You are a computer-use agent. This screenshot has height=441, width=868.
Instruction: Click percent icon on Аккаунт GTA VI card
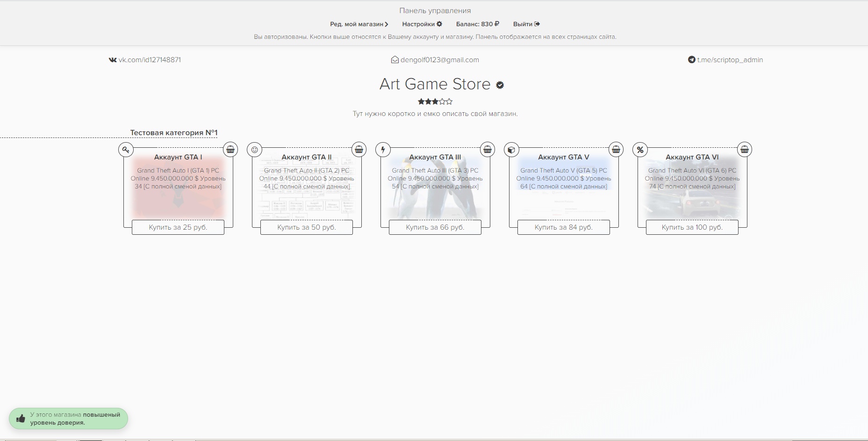(x=640, y=150)
